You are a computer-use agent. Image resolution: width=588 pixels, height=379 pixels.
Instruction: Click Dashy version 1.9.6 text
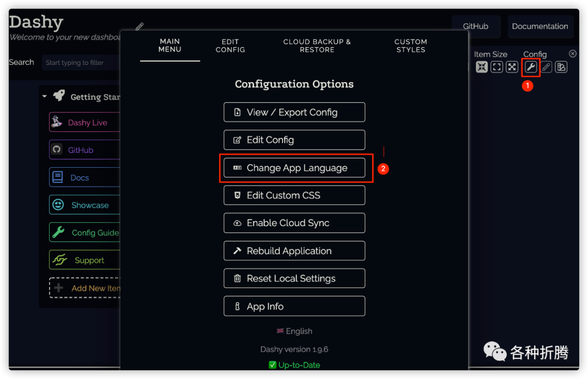tap(295, 350)
